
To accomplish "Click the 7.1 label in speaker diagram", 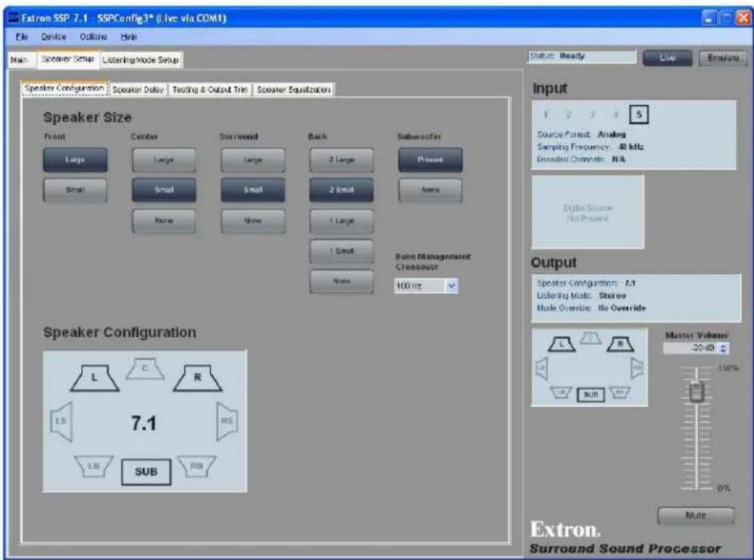I will point(144,424).
